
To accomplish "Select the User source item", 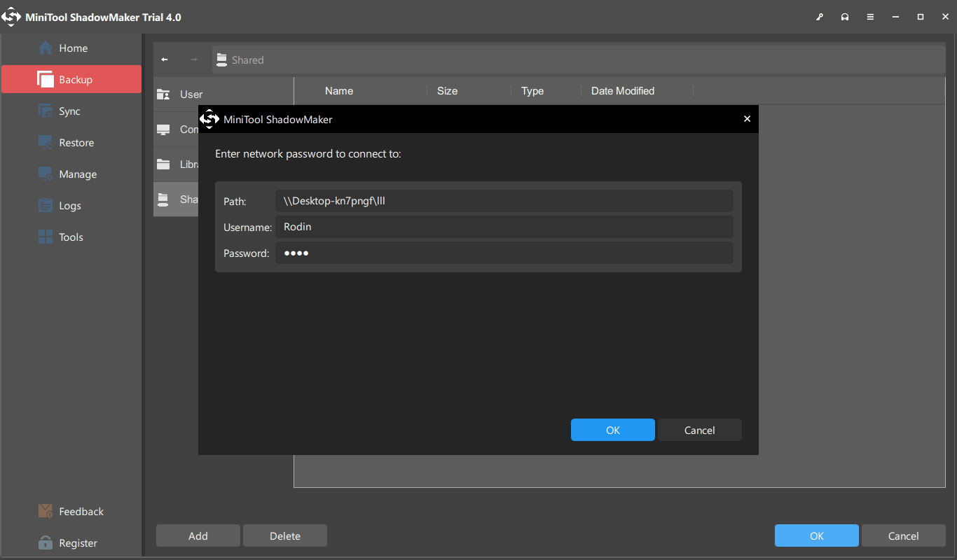I will [191, 94].
